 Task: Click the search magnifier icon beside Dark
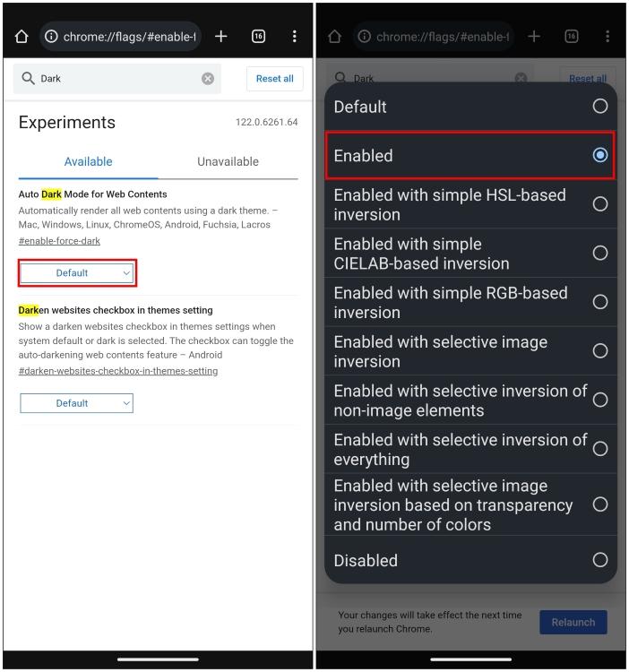point(28,79)
